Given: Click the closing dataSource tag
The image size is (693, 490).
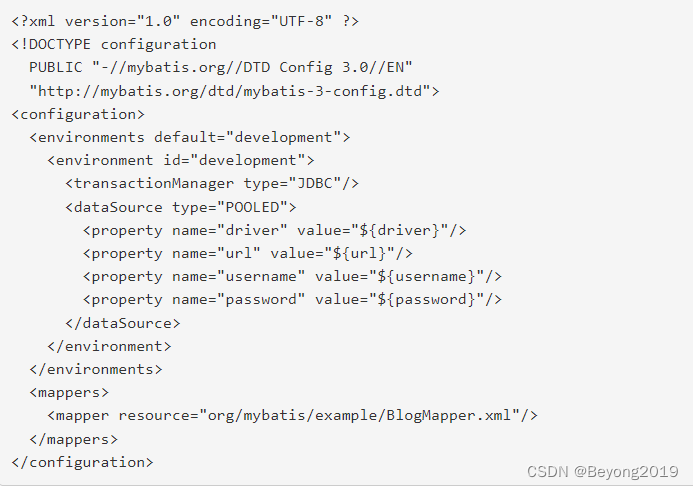Looking at the screenshot, I should pyautogui.click(x=123, y=323).
